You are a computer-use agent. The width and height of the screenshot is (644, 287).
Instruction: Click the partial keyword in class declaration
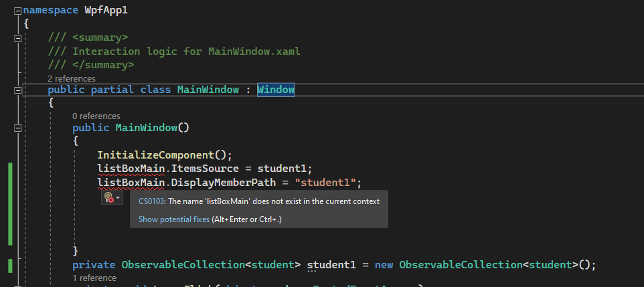click(x=112, y=90)
